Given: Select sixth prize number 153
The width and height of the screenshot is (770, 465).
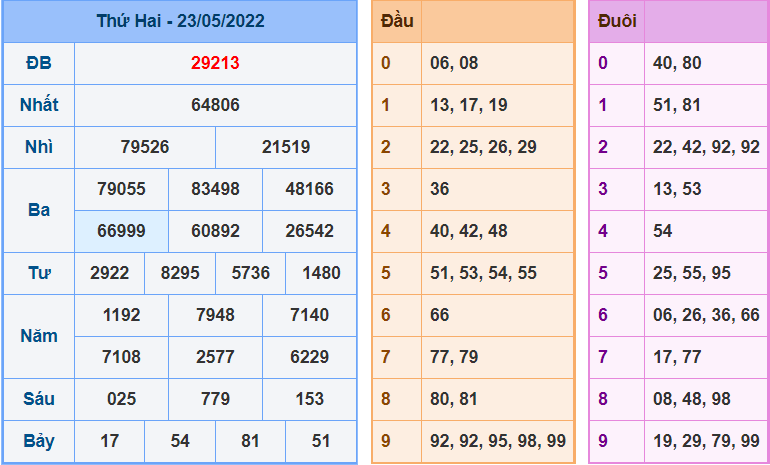Looking at the screenshot, I should 309,399.
